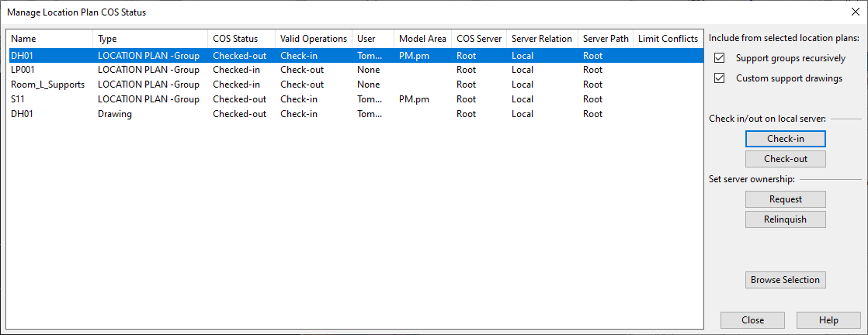Close the Manage Location Plan dialog window

[855, 12]
